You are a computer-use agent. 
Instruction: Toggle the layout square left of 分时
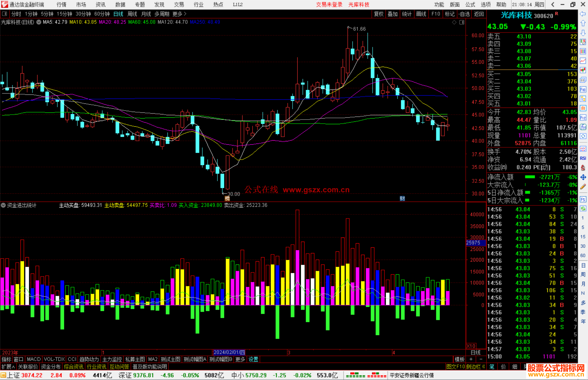(5, 14)
